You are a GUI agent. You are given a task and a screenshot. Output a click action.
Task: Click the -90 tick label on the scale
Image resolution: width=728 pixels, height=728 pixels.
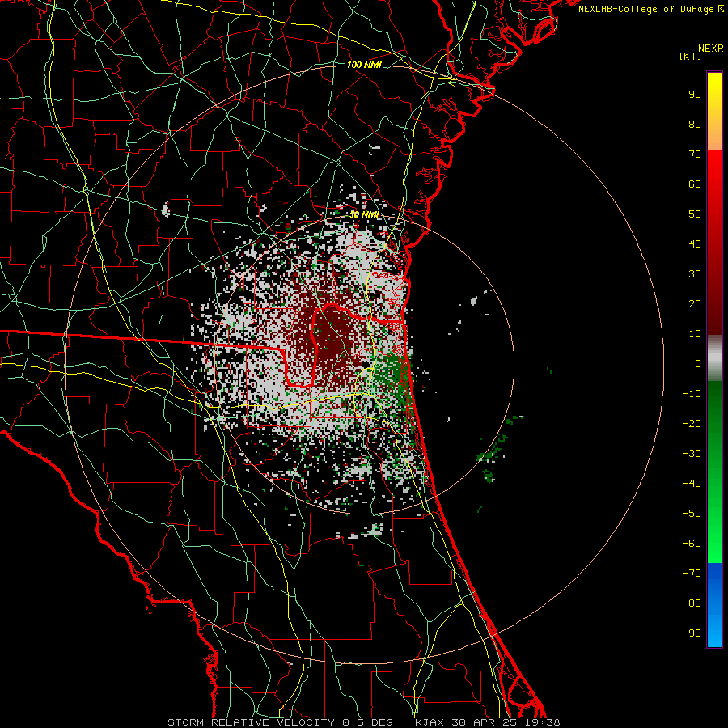point(692,633)
